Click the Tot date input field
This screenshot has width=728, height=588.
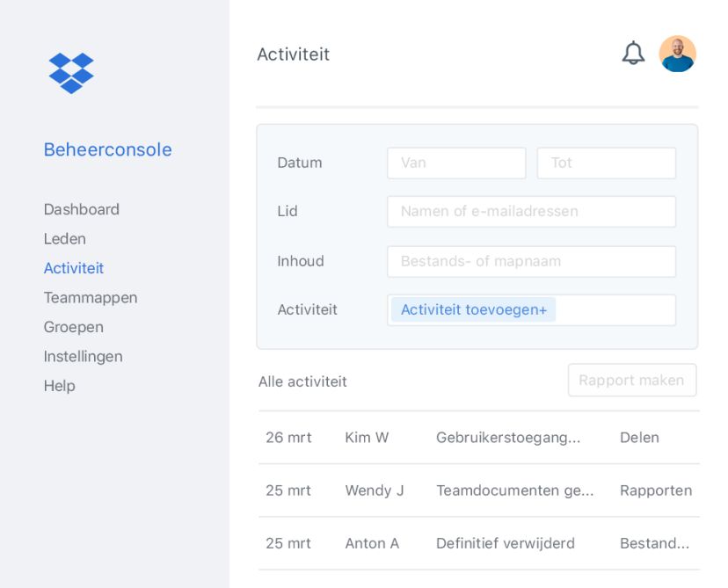point(606,163)
